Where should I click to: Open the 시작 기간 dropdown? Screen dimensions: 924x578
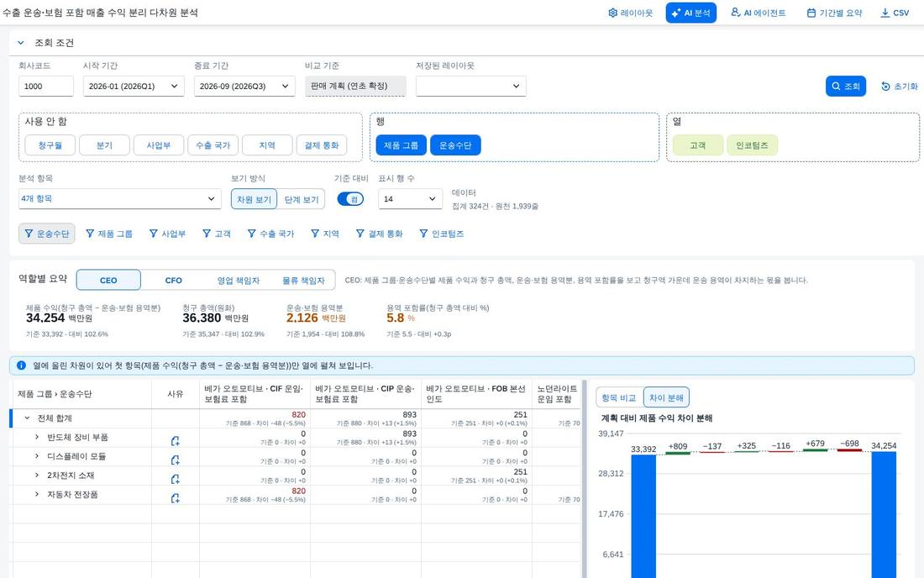[x=134, y=86]
